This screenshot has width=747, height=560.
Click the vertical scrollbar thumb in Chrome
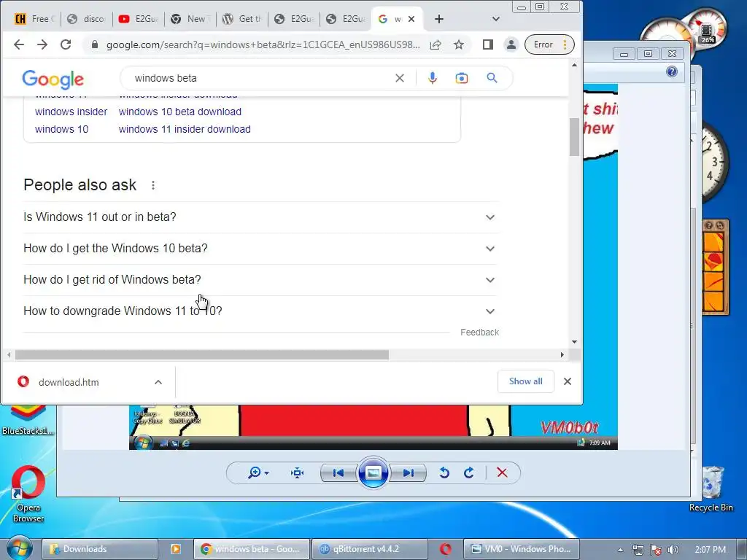574,136
